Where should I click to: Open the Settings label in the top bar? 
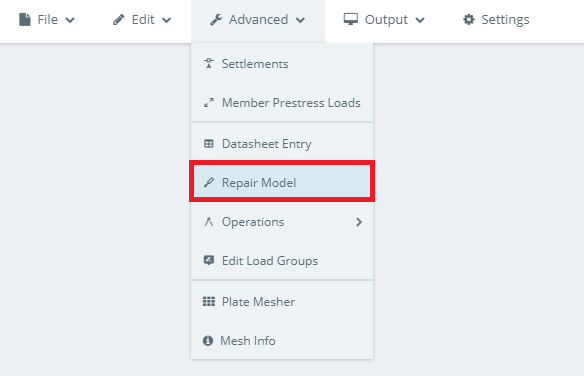point(505,19)
